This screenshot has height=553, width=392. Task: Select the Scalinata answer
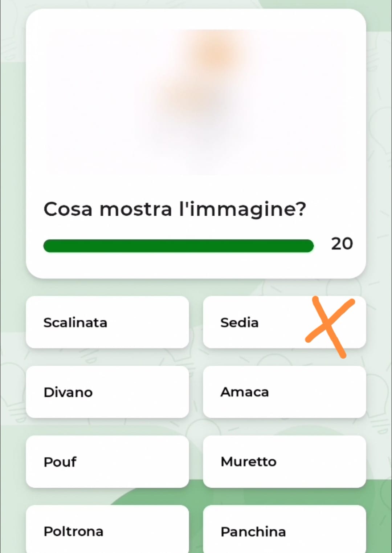point(107,322)
